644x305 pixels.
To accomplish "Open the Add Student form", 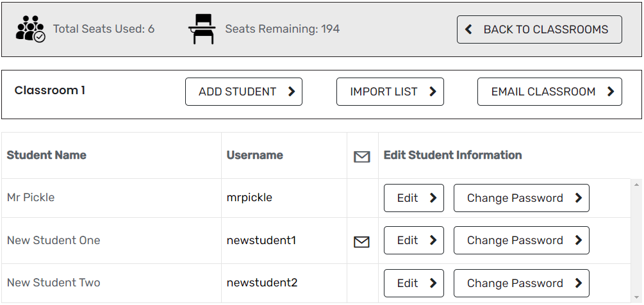I will pyautogui.click(x=244, y=92).
